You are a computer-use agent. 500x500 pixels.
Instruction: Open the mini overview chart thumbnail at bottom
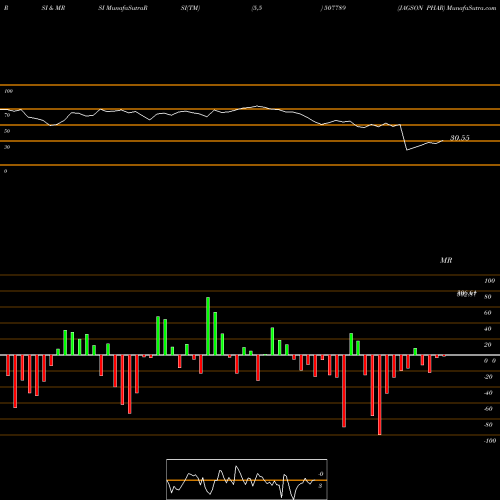(x=247, y=479)
